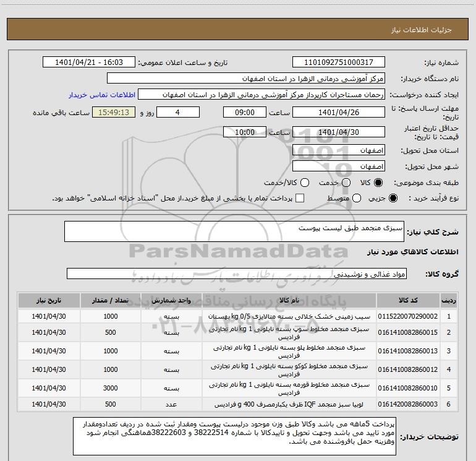Screen dimensions: 476x461
Task: Click the goods group field مواد غذائی و نوشیدنی
Action: click(237, 274)
